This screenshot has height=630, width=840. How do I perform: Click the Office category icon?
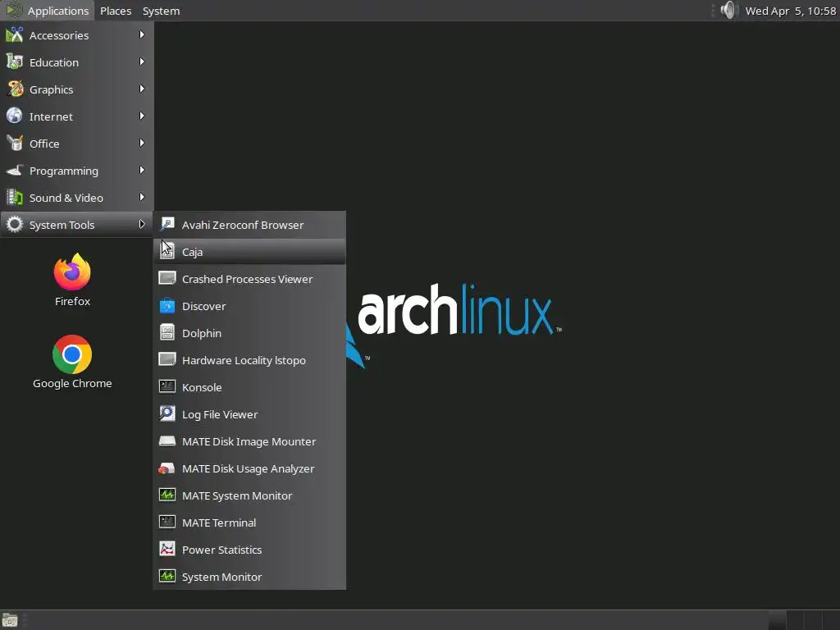click(15, 144)
